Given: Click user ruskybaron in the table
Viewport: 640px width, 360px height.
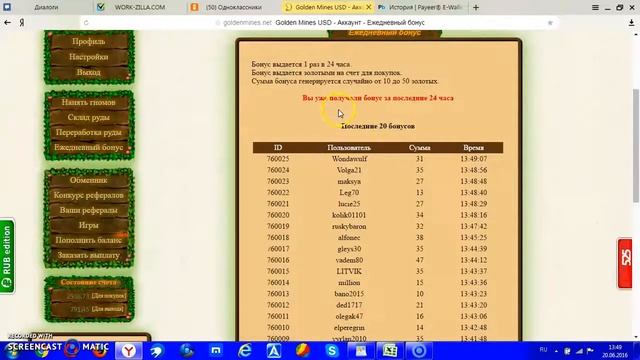Looking at the screenshot, I should click(x=349, y=227).
